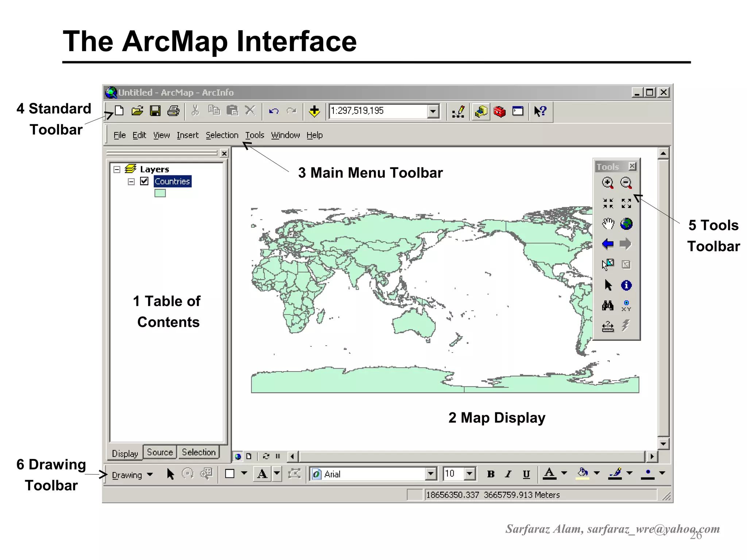Toggle Italic text formatting
Image resolution: width=747 pixels, height=560 pixels.
[x=508, y=474]
